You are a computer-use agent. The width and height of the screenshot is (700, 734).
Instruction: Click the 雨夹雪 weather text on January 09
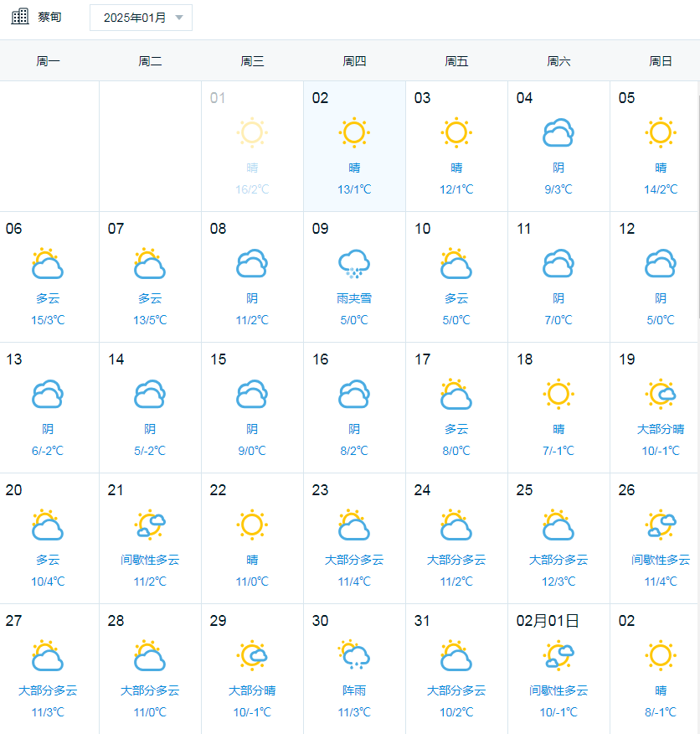click(x=354, y=298)
